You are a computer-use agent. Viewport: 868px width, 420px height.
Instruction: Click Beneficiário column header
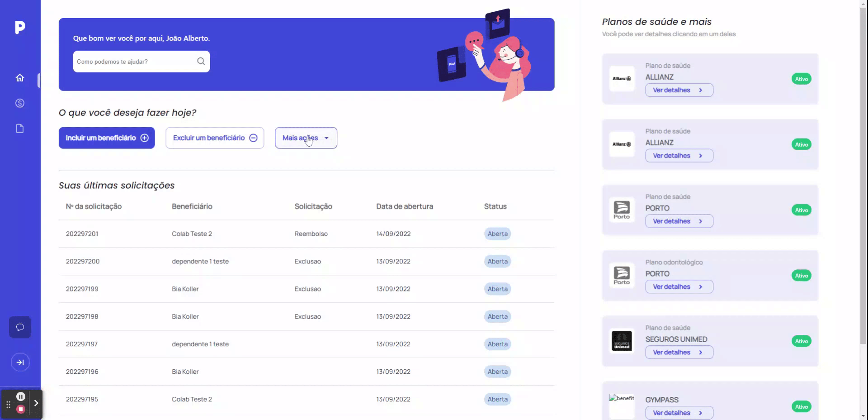coord(192,206)
